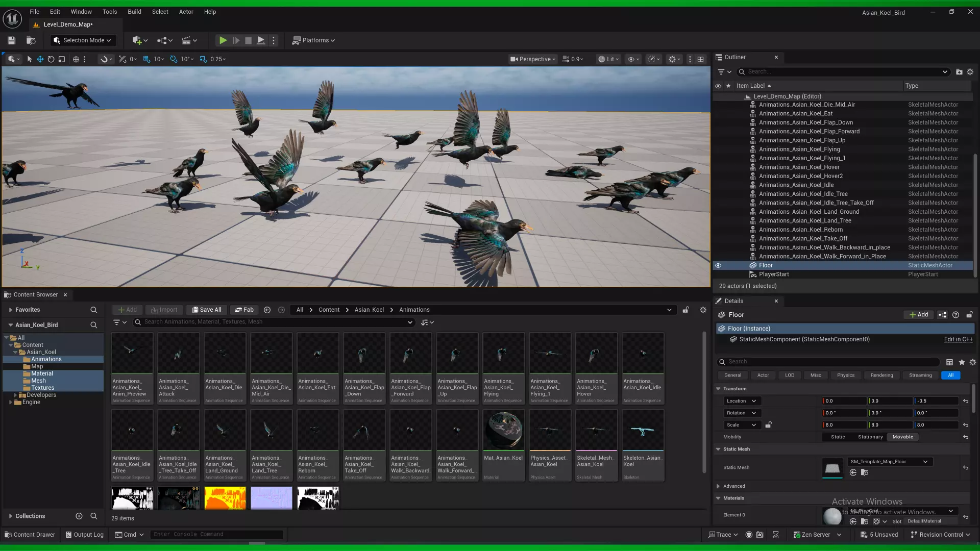Click the Output Log button
Image resolution: width=980 pixels, height=551 pixels.
point(84,535)
